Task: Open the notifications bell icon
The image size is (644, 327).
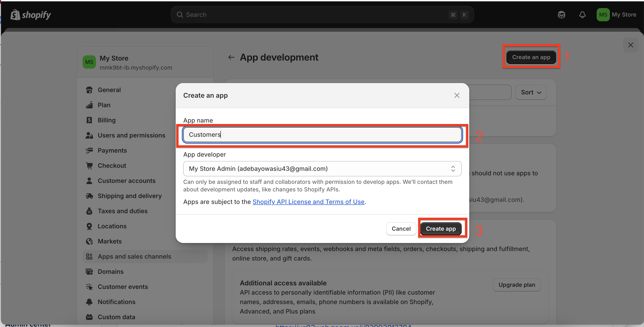Action: 582,15
